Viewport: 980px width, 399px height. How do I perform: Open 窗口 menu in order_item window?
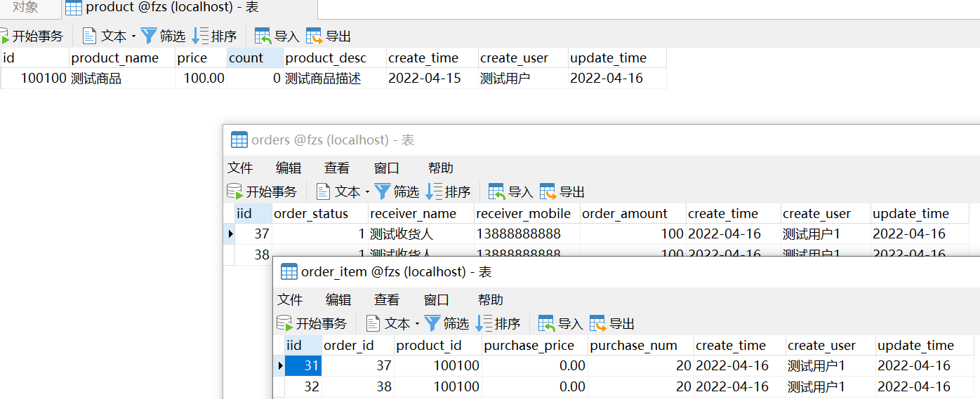437,300
